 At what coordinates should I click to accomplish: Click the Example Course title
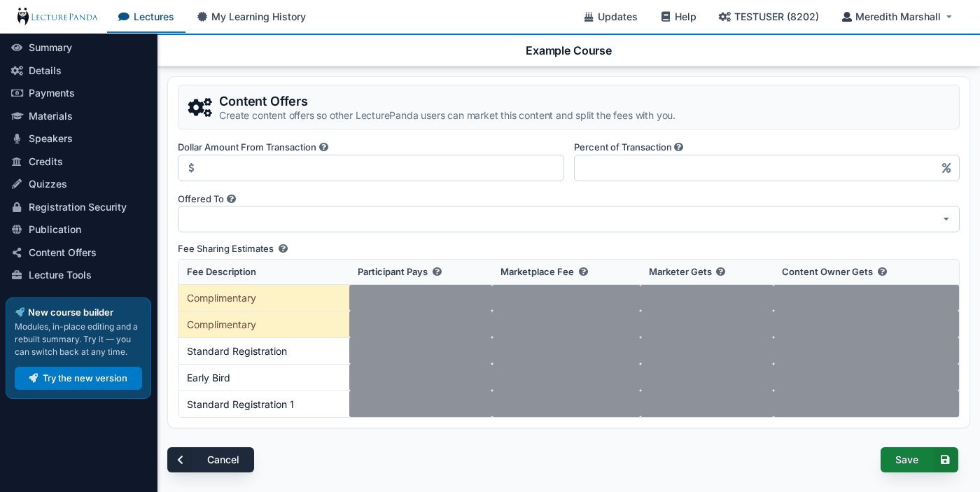click(x=568, y=50)
